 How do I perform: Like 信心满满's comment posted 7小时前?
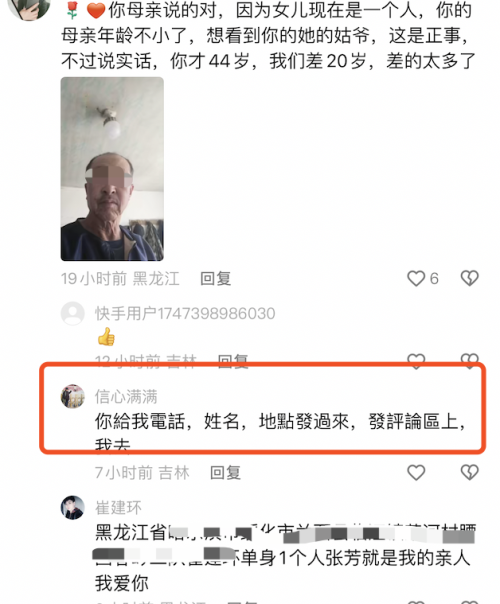416,472
